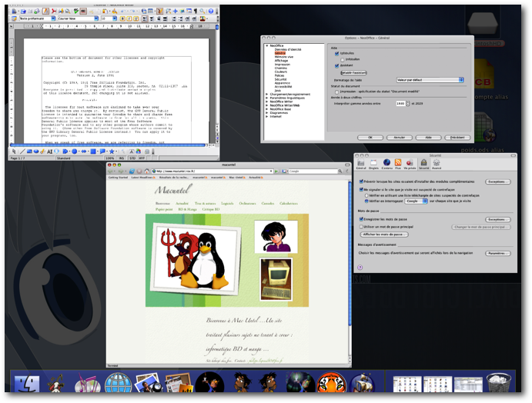Expand Chargement/enregistrement tree node
The height and width of the screenshot is (403, 532).
click(266, 95)
